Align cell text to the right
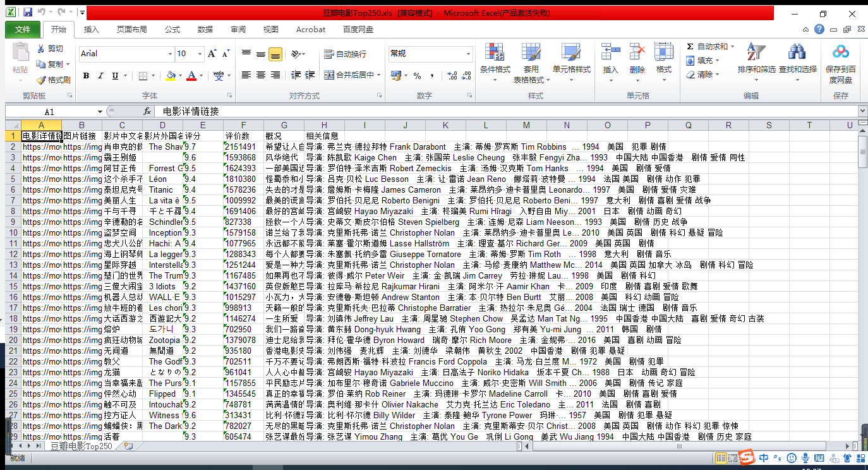This screenshot has height=470, width=868. click(275, 75)
